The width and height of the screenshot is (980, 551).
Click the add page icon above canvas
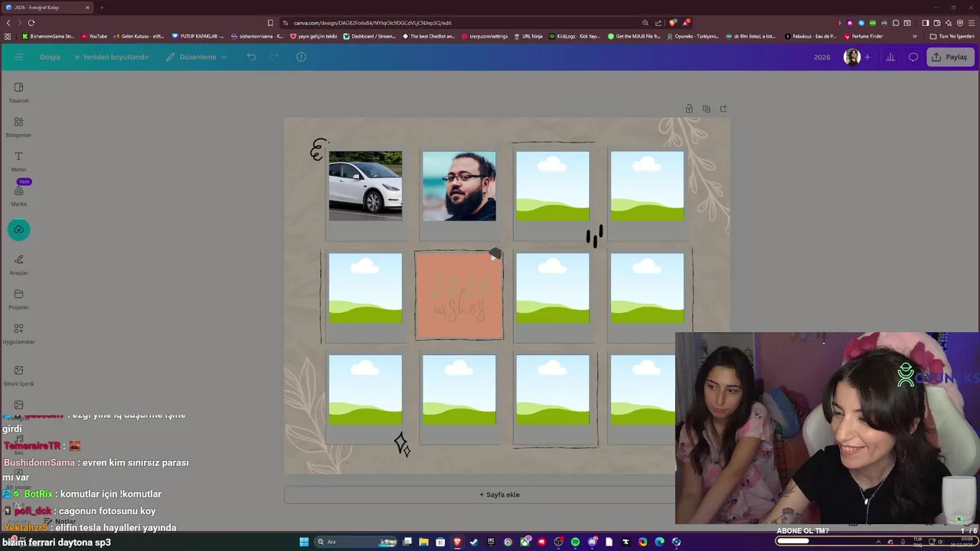coord(724,109)
